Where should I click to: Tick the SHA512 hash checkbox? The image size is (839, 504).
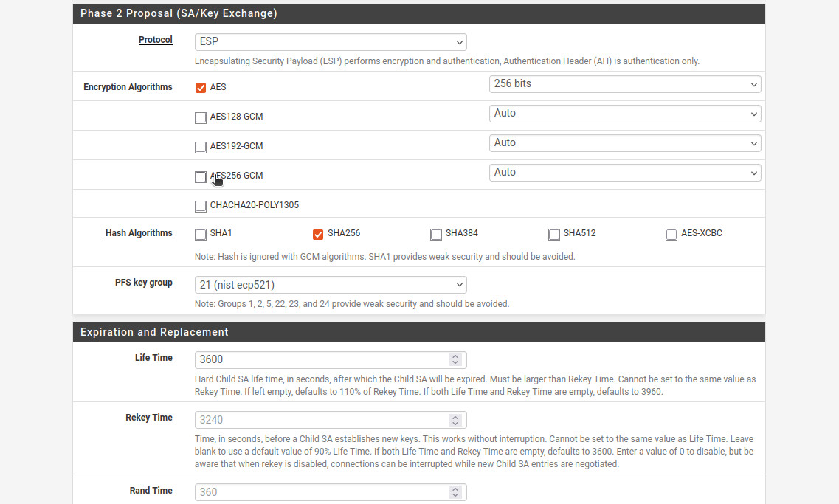click(554, 235)
